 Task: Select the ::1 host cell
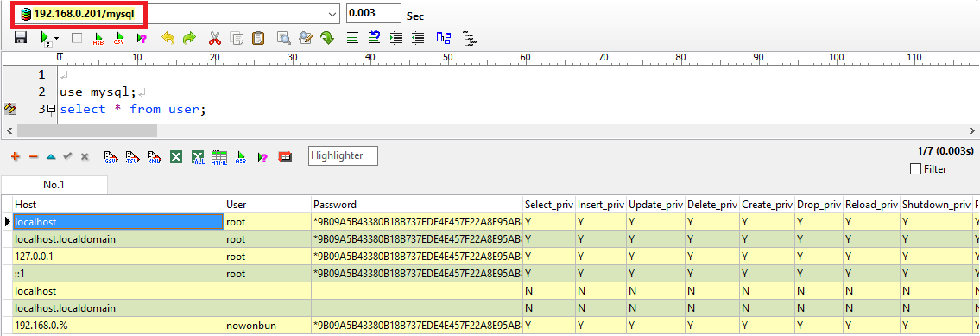click(x=118, y=274)
